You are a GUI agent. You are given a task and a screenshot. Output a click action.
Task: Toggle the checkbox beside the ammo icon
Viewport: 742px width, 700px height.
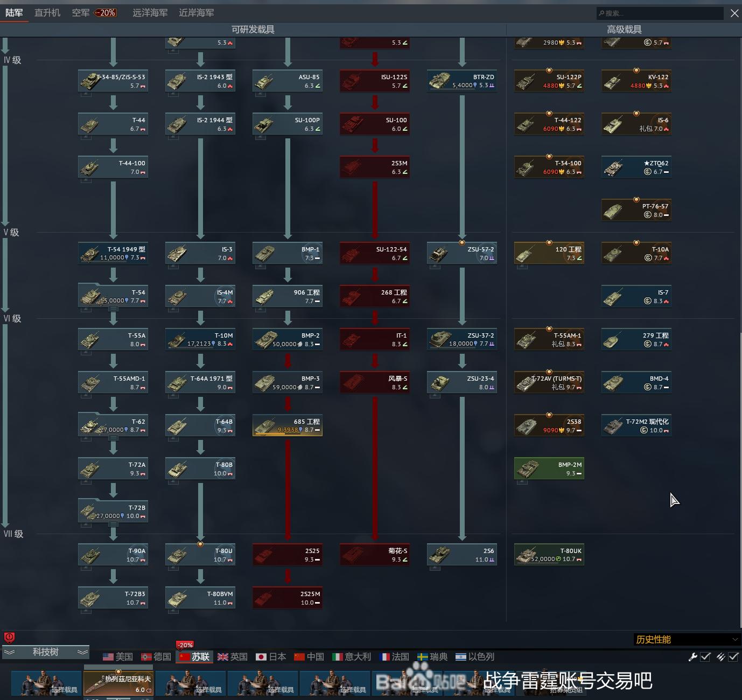pos(733,656)
